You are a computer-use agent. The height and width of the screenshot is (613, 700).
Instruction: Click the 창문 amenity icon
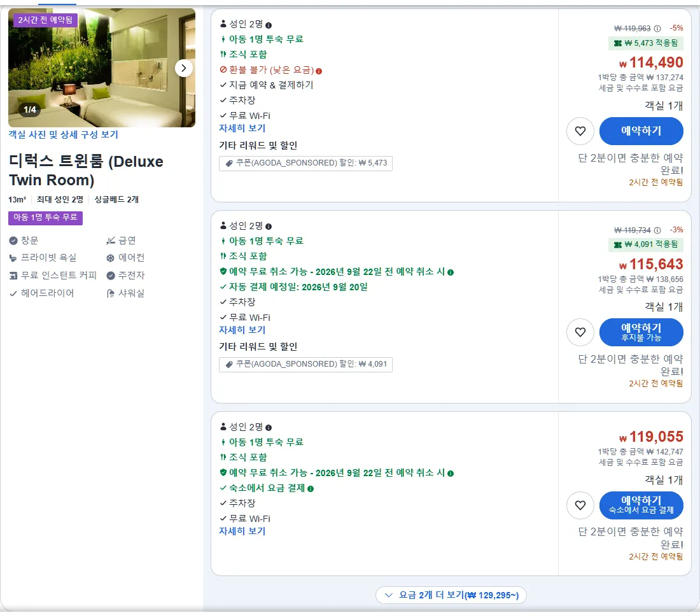click(13, 241)
